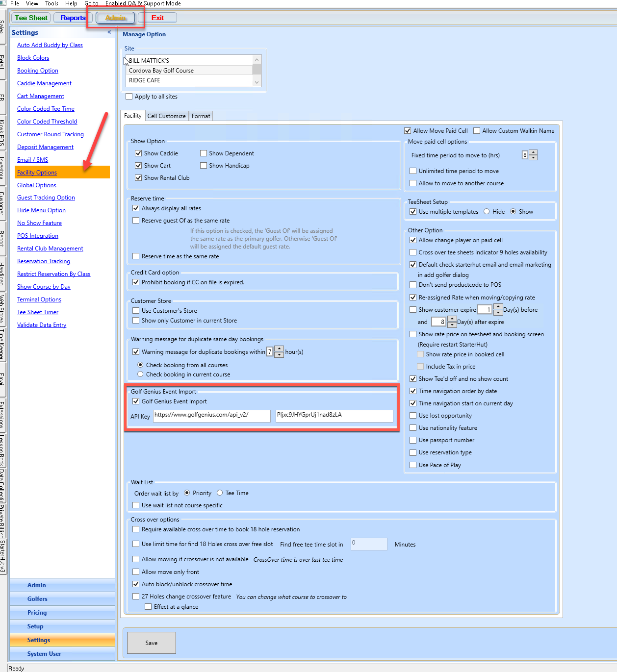The width and height of the screenshot is (617, 672).
Task: Switch to the Cell Customize tab
Action: pyautogui.click(x=166, y=116)
